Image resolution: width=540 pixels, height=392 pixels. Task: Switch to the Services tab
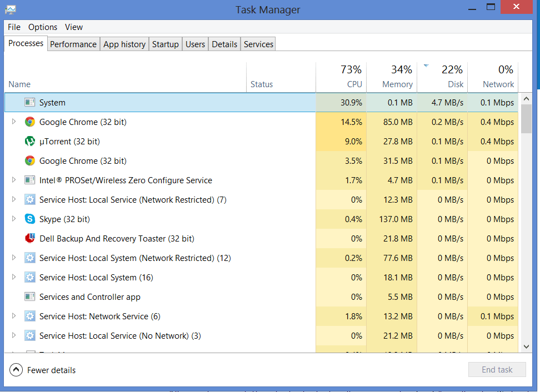point(258,44)
